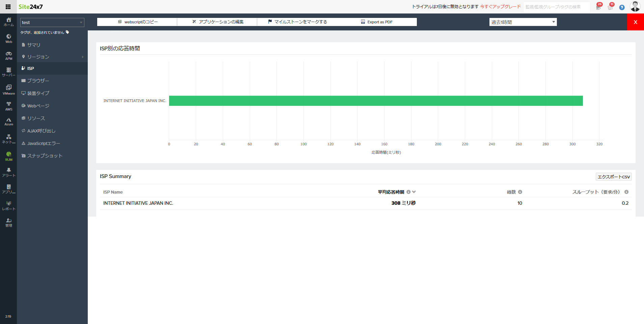Image resolution: width=644 pixels, height=324 pixels.
Task: Open Alarms (アラート) section in left rail
Action: click(8, 172)
